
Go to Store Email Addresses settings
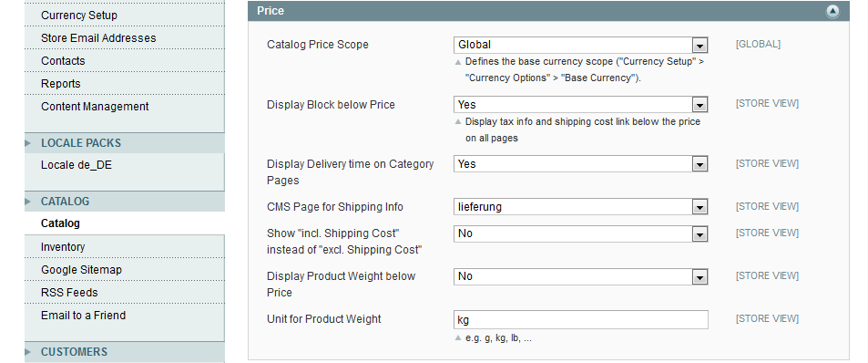[98, 38]
